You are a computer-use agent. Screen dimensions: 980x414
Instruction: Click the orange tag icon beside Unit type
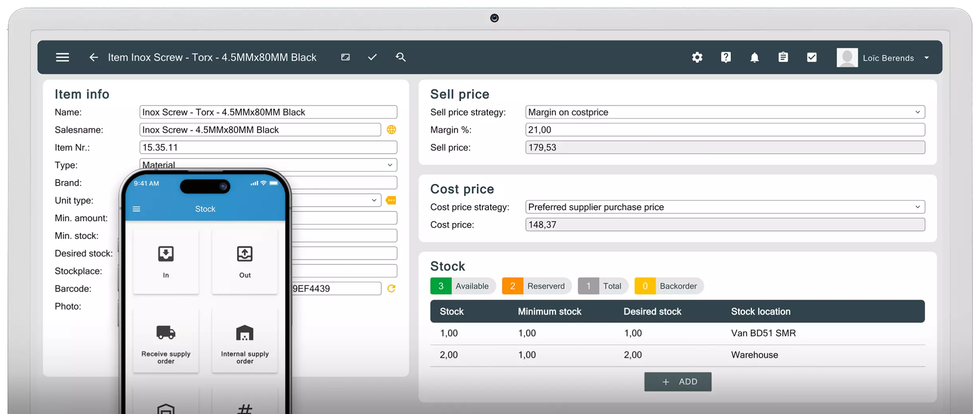click(391, 200)
